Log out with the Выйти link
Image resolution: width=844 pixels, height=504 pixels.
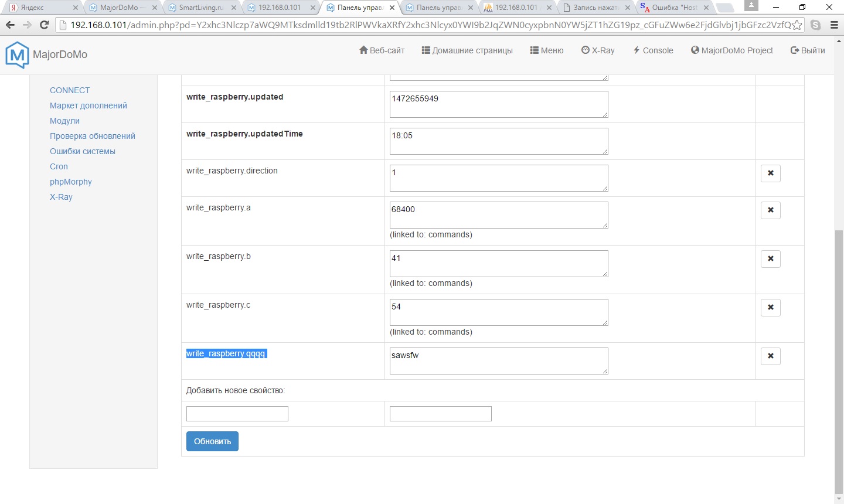pyautogui.click(x=808, y=50)
